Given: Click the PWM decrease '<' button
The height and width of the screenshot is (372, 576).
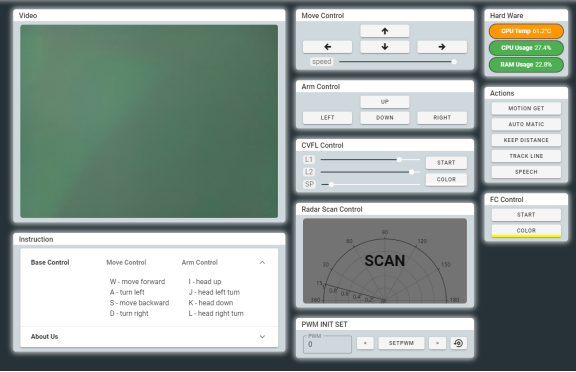Looking at the screenshot, I should (365, 343).
